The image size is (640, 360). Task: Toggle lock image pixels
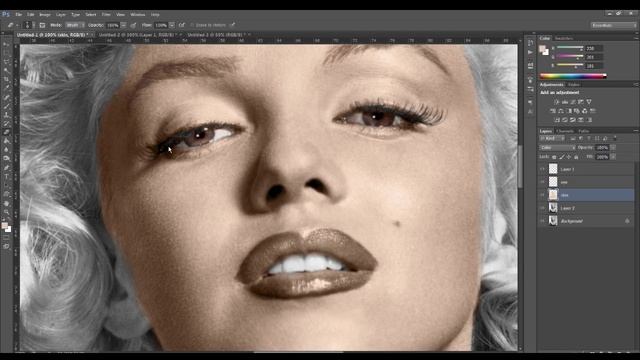[562, 157]
